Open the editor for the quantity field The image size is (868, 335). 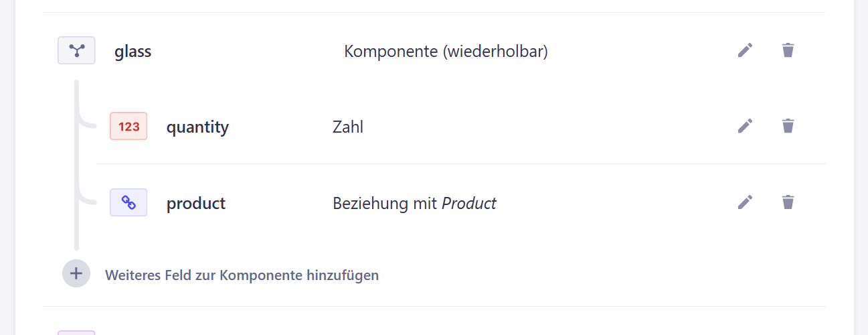point(745,126)
